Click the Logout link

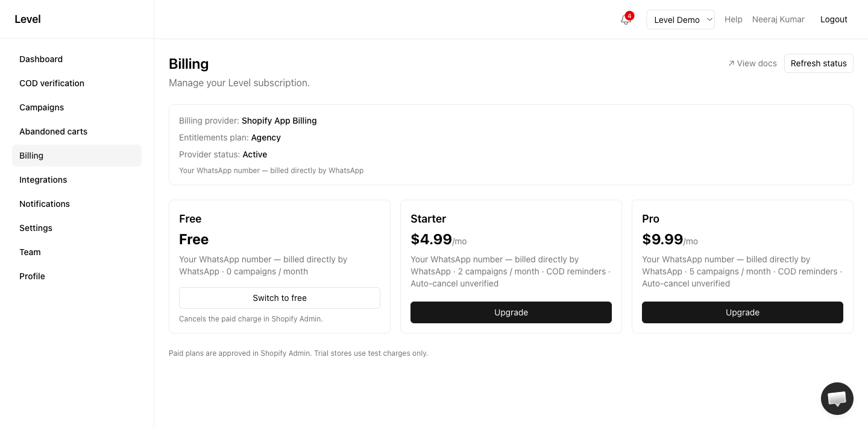[834, 19]
